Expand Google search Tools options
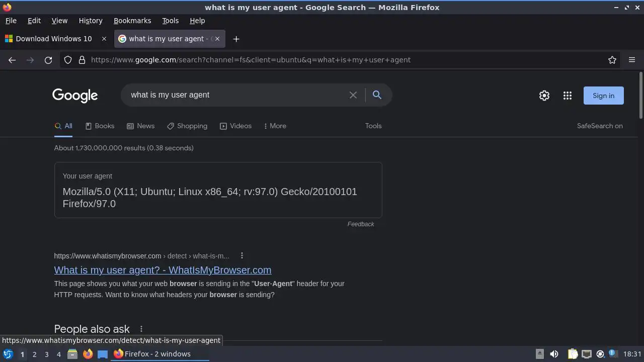644x362 pixels. 373,126
